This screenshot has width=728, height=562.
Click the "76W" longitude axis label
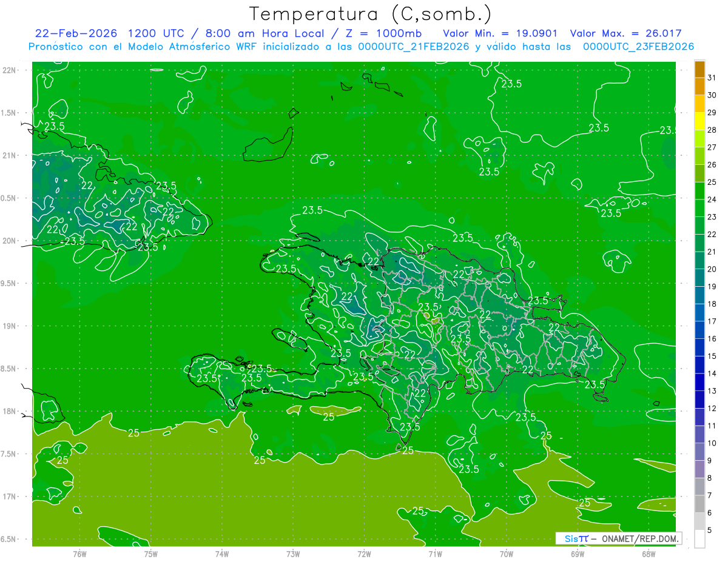click(79, 554)
